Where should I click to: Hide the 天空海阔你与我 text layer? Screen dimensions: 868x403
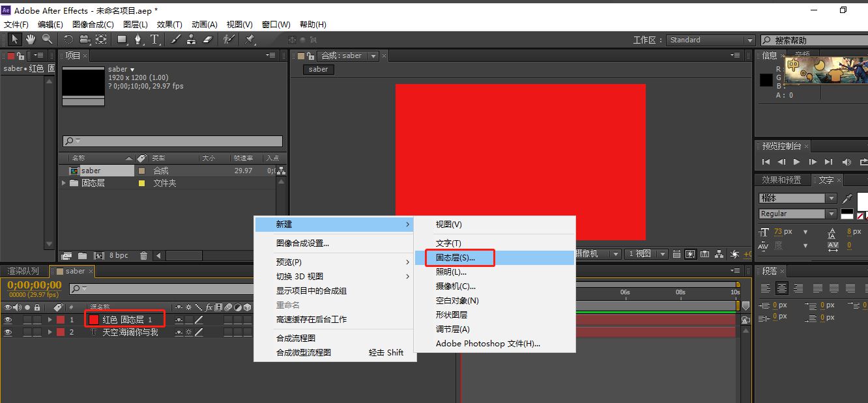7,331
